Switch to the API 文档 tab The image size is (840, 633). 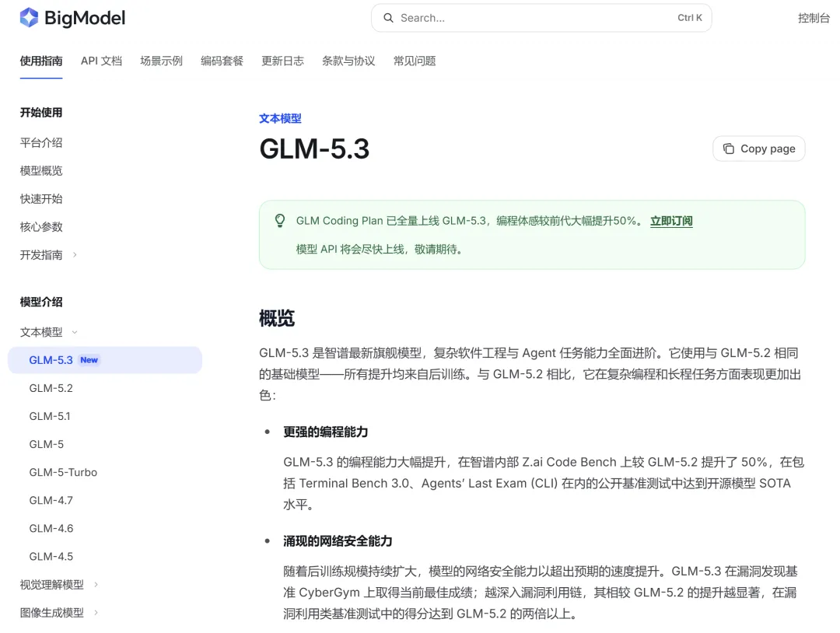tap(101, 61)
